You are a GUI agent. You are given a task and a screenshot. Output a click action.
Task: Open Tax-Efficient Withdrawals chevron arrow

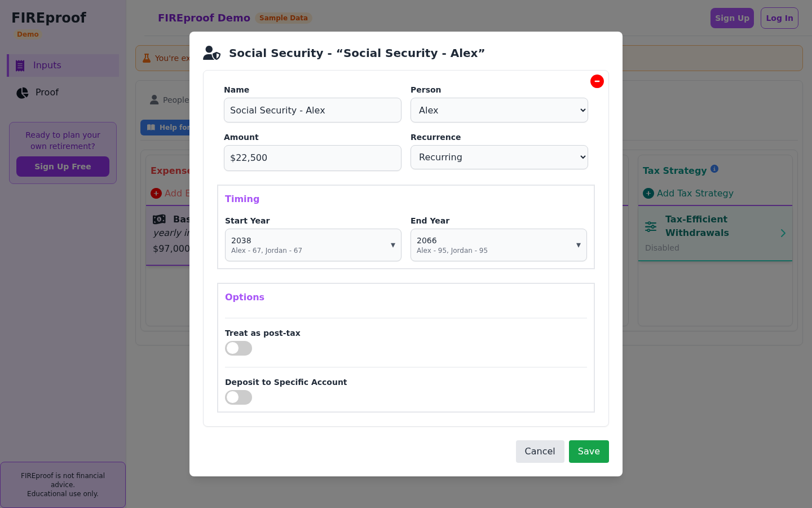[783, 233]
